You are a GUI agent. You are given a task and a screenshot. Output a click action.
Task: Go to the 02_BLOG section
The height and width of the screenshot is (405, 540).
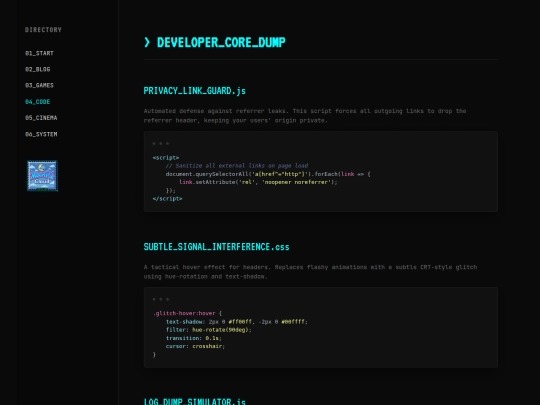pos(38,69)
